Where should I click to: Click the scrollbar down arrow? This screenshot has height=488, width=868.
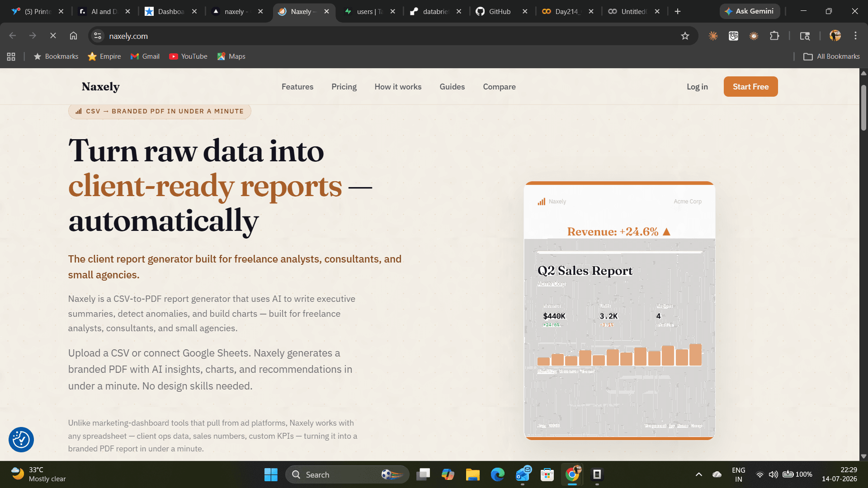863,456
